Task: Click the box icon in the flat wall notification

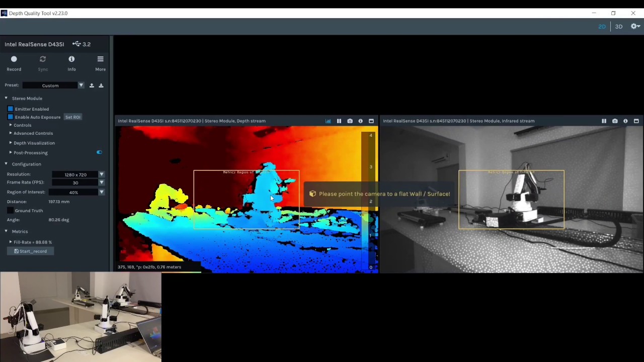Action: 312,194
